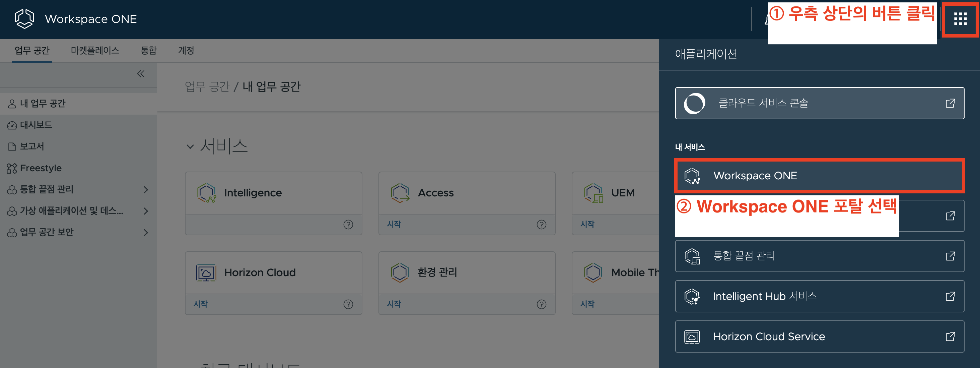Switch to 마켓플레이스 tab

click(x=95, y=51)
